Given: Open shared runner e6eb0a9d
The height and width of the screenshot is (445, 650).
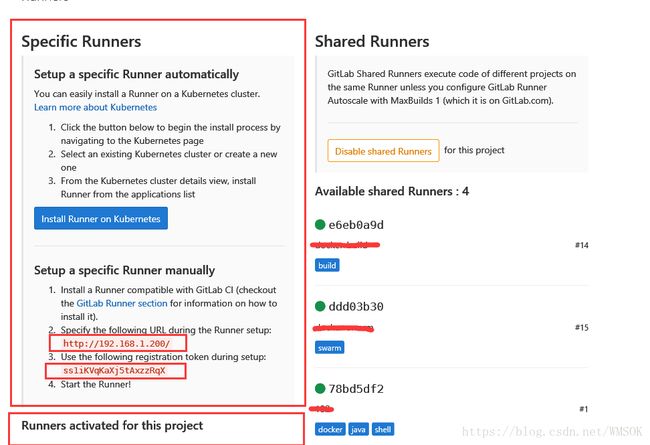Looking at the screenshot, I should (x=356, y=225).
